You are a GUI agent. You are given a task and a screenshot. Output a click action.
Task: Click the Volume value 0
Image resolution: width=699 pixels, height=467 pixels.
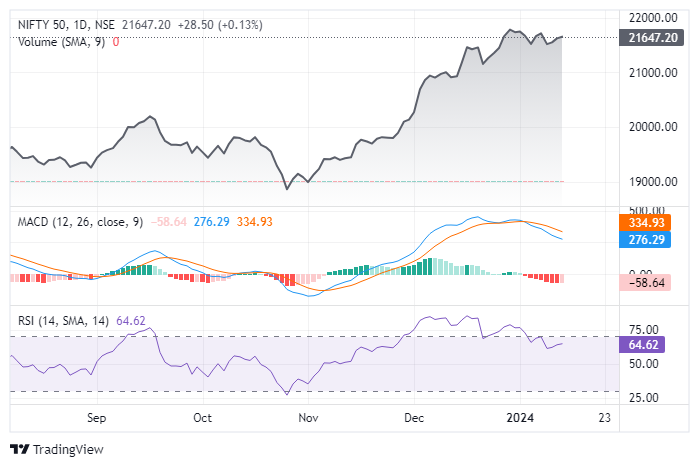116,42
